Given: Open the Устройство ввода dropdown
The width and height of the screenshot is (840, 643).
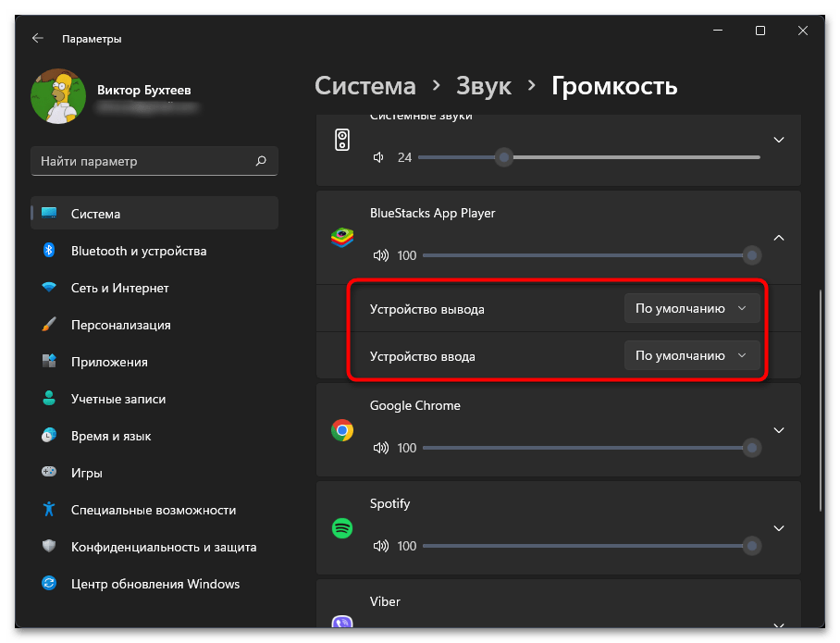Looking at the screenshot, I should [x=692, y=355].
